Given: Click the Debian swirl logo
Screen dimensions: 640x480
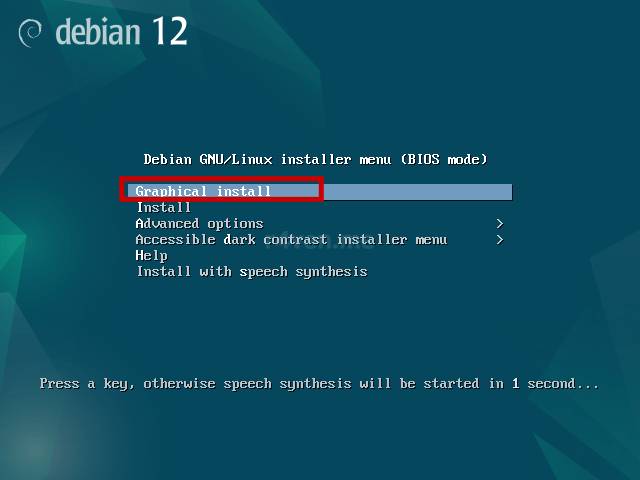Looking at the screenshot, I should [x=29, y=33].
